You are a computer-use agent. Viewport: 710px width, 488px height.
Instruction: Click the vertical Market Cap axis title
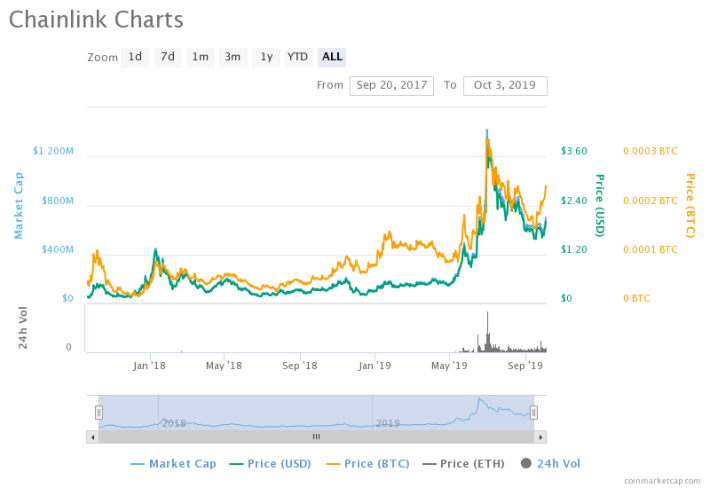click(18, 206)
